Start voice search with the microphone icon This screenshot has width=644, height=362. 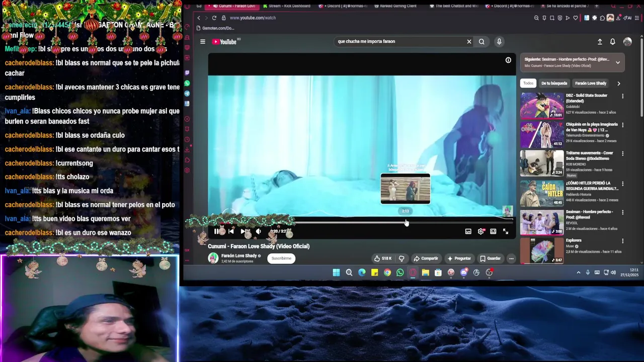click(499, 42)
